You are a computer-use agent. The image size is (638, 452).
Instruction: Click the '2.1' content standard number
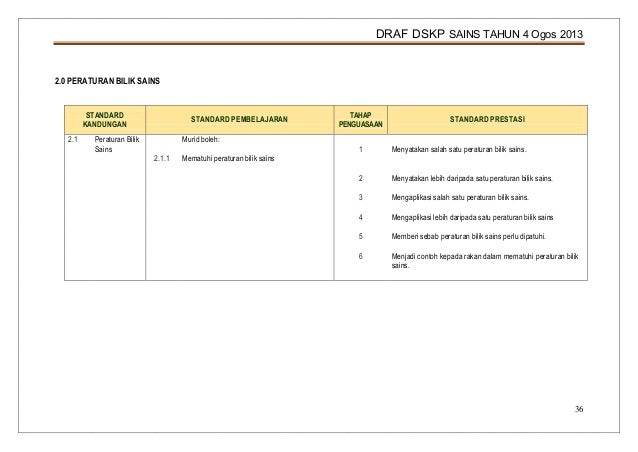pyautogui.click(x=72, y=140)
